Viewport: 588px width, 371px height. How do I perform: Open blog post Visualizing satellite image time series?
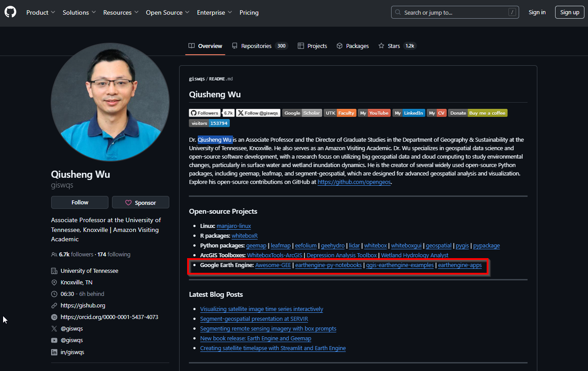[262, 309]
